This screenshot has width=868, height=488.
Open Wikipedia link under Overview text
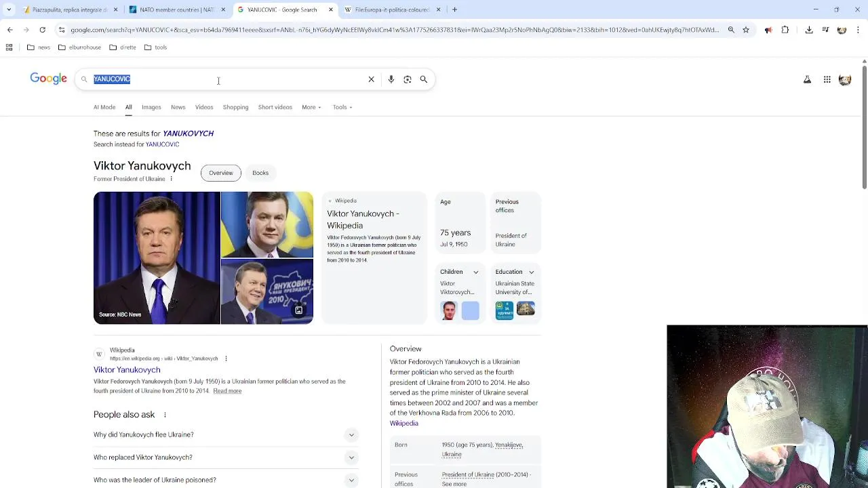pos(404,424)
